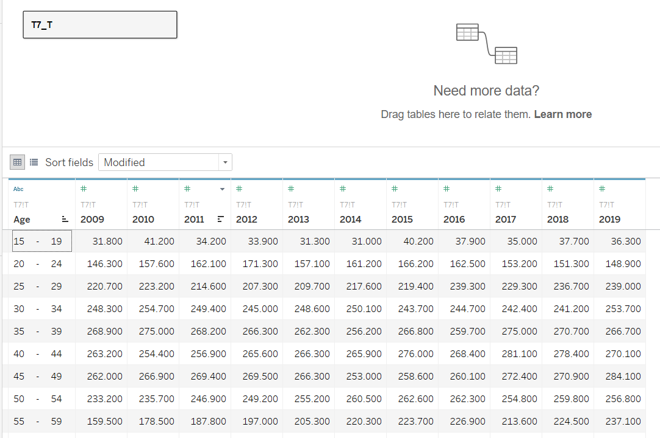The width and height of the screenshot is (660, 438).
Task: Click the number type icon above 2009
Action: [83, 188]
